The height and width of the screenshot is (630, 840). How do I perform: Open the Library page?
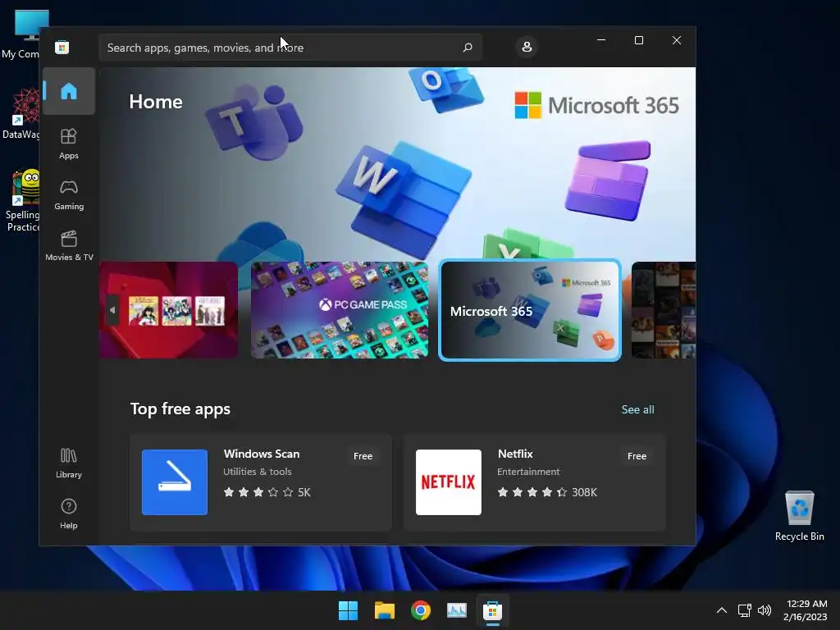click(69, 463)
